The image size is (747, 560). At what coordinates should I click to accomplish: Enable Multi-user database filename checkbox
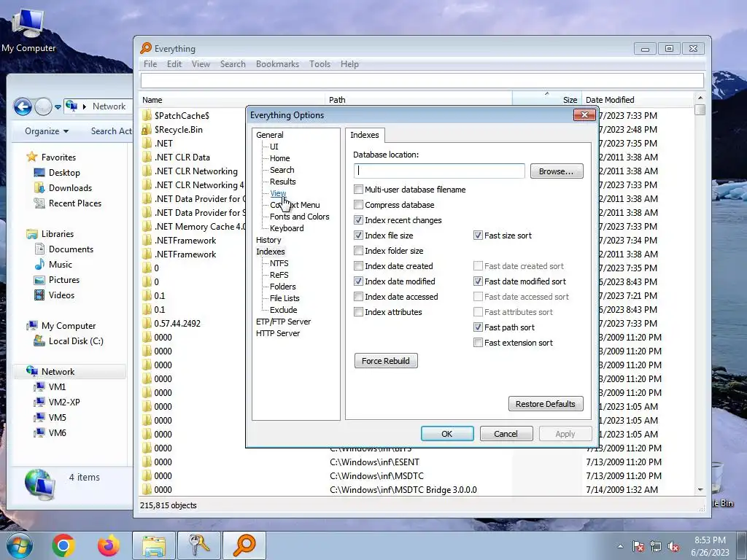(358, 190)
